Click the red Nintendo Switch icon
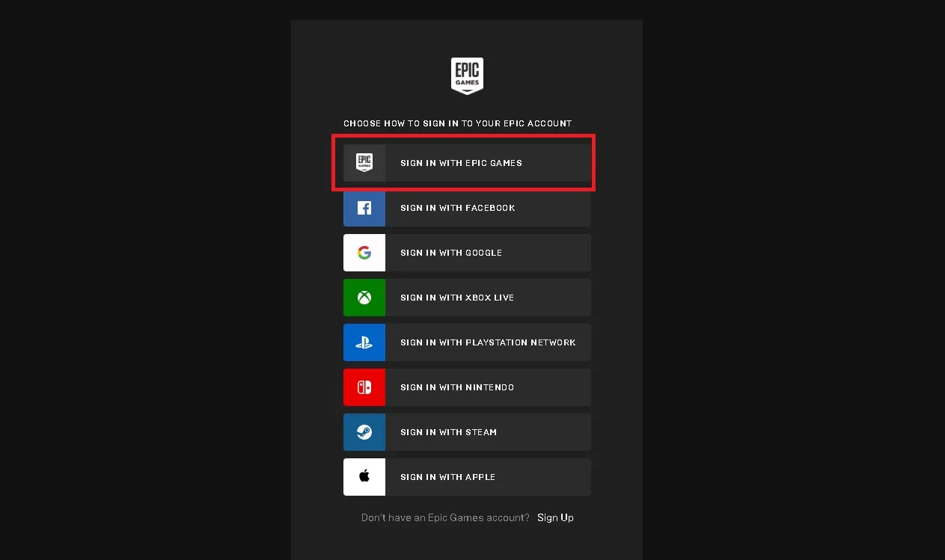The height and width of the screenshot is (560, 945). pyautogui.click(x=364, y=387)
